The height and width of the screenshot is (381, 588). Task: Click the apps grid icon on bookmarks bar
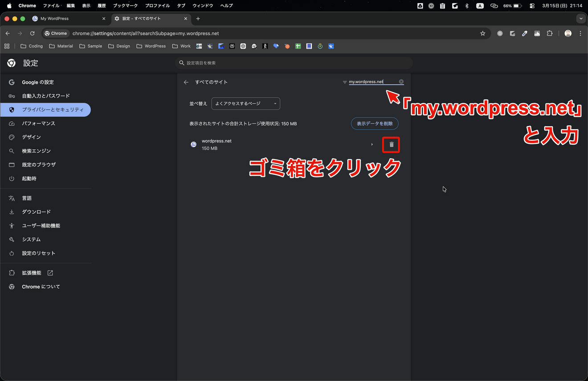[7, 46]
